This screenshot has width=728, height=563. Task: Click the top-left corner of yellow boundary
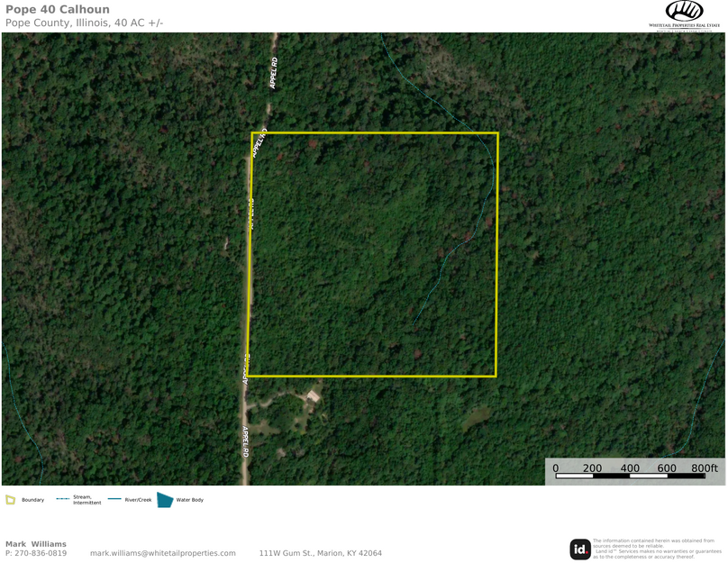coord(252,133)
